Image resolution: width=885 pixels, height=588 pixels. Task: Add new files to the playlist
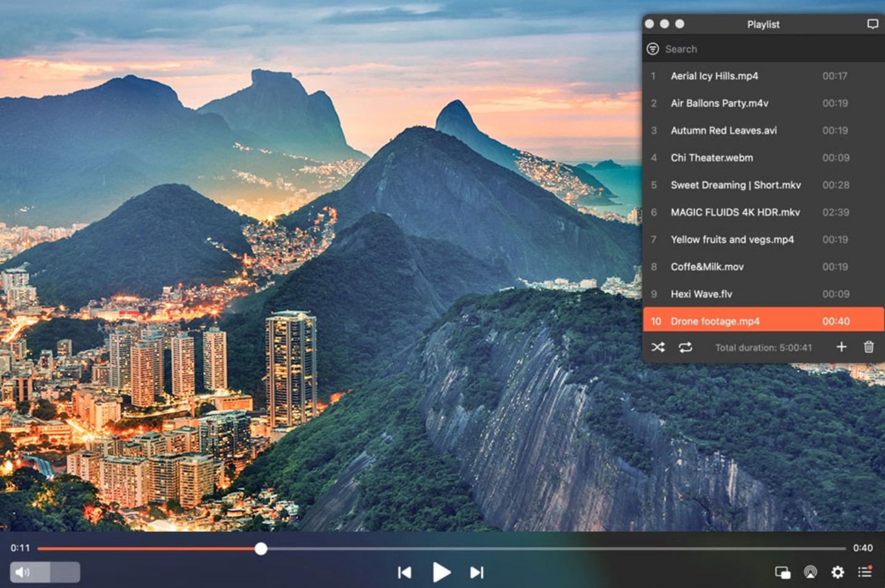pyautogui.click(x=841, y=347)
